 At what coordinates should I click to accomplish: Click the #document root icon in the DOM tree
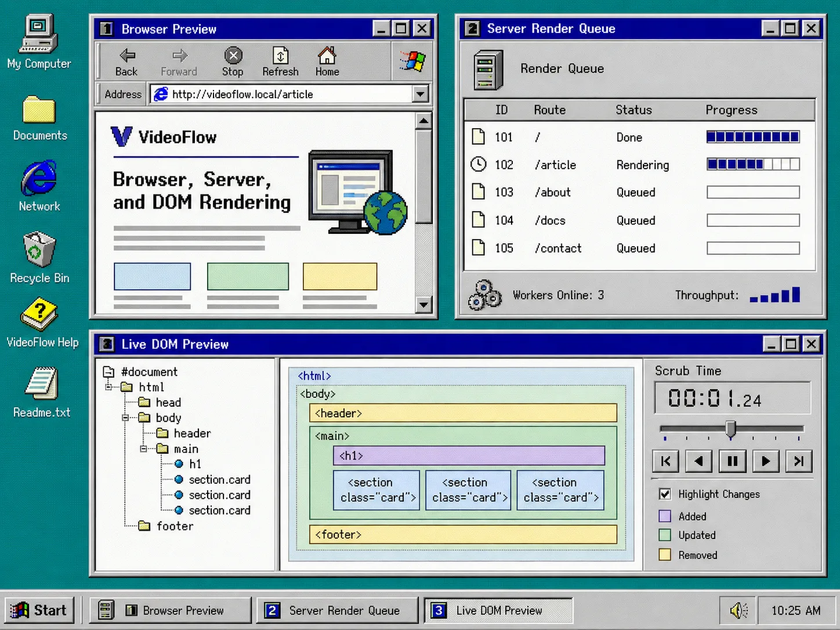point(108,372)
